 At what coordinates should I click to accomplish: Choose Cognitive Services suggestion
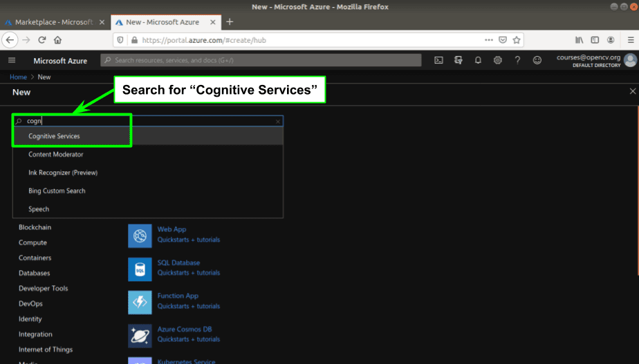(148, 136)
